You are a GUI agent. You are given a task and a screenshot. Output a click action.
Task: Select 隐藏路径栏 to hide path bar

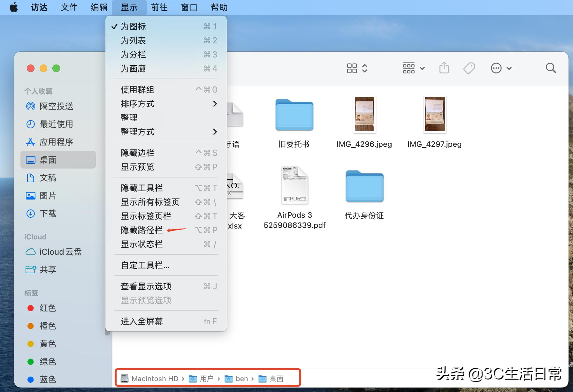pyautogui.click(x=141, y=230)
